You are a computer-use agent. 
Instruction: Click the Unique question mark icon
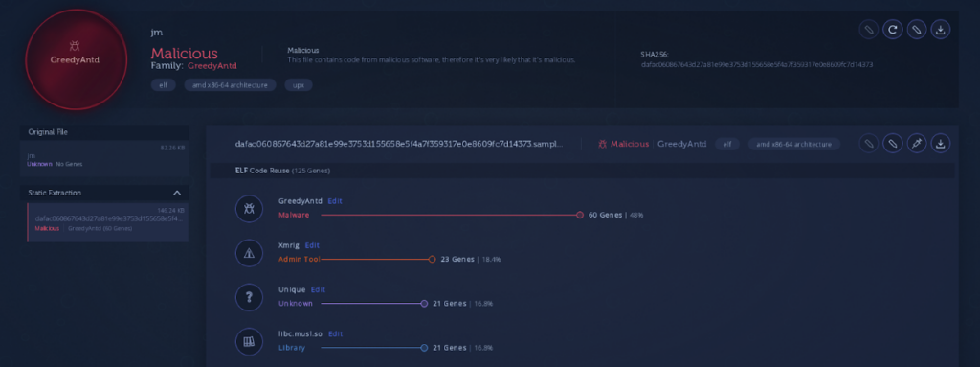pyautogui.click(x=249, y=297)
